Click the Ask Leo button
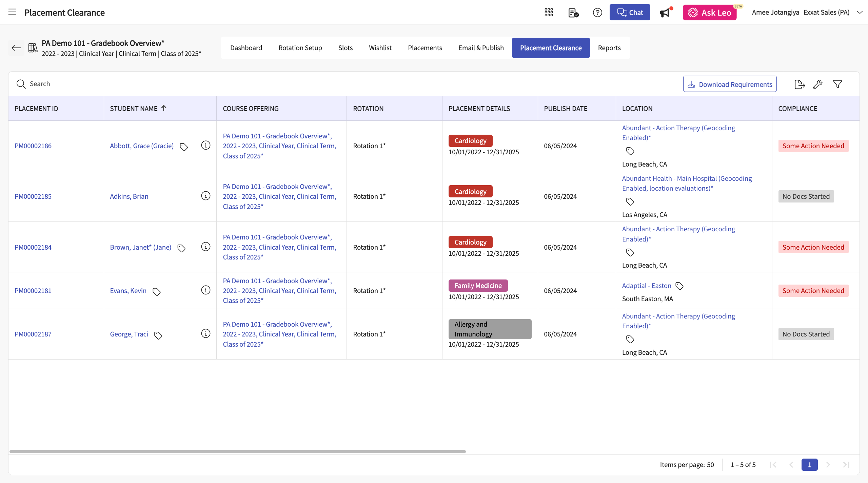 (x=709, y=13)
